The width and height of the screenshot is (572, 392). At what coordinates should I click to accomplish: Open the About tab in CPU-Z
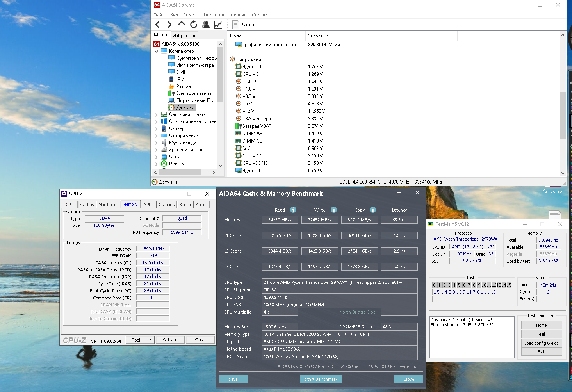201,205
